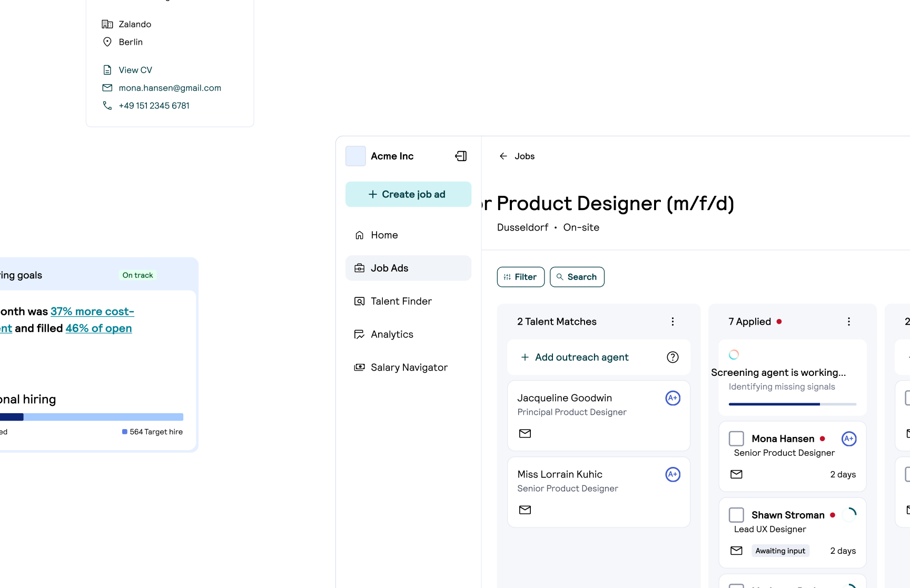Click phone icon beside phone number
Image resolution: width=910 pixels, height=588 pixels.
coord(107,106)
